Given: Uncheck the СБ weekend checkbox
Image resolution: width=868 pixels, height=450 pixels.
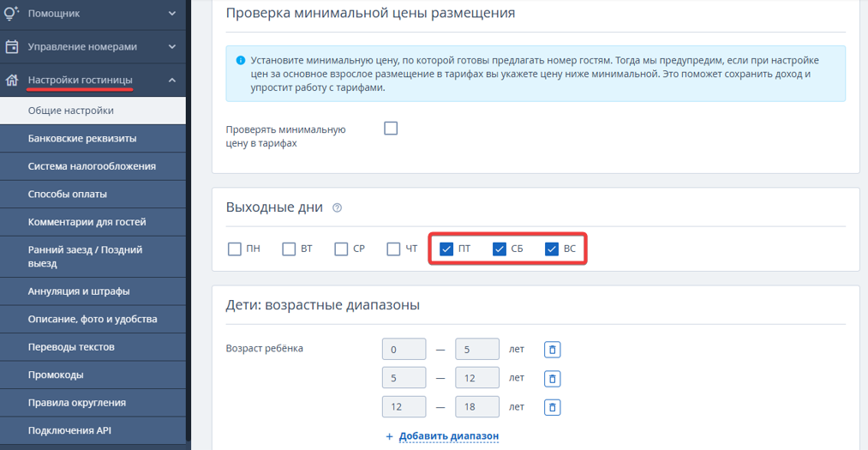Looking at the screenshot, I should 500,249.
